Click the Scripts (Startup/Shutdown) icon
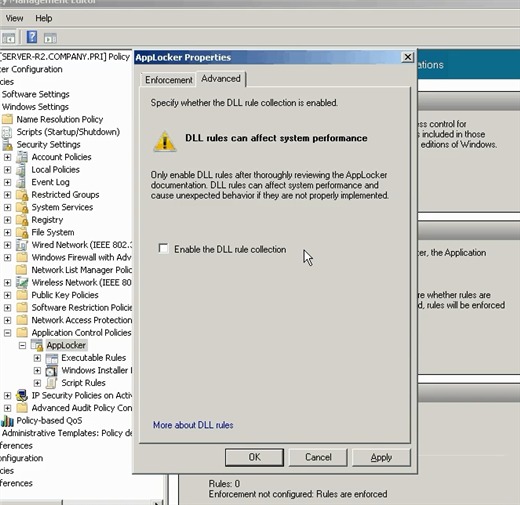This screenshot has width=520, height=505. click(x=7, y=132)
